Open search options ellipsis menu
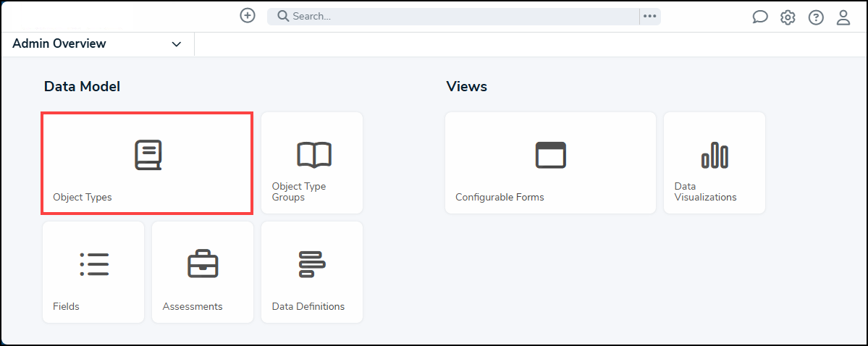Viewport: 868px width, 346px height. click(x=649, y=16)
